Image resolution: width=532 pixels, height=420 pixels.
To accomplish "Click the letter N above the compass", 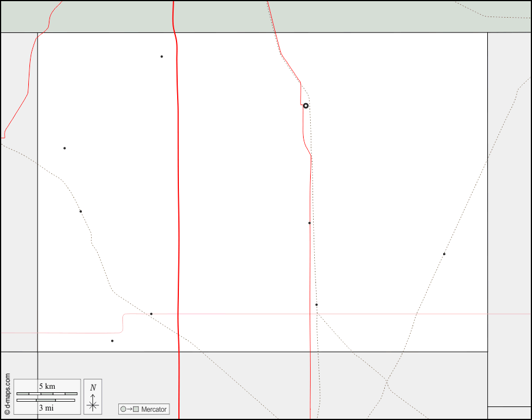I will coord(93,388).
